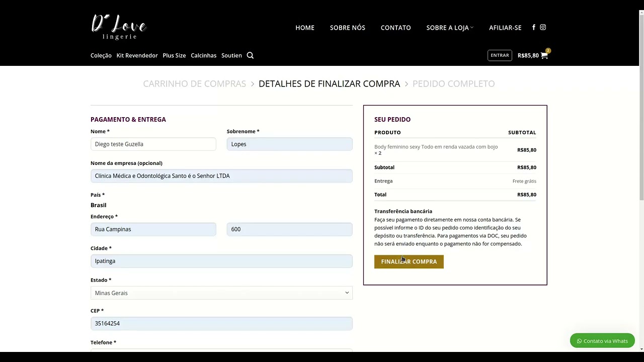
Task: Open the Instagram icon link
Action: point(543,27)
